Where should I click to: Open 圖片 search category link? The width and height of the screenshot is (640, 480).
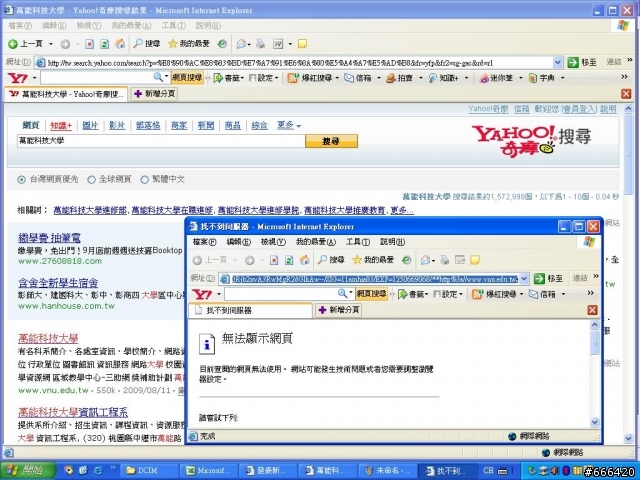(91, 125)
